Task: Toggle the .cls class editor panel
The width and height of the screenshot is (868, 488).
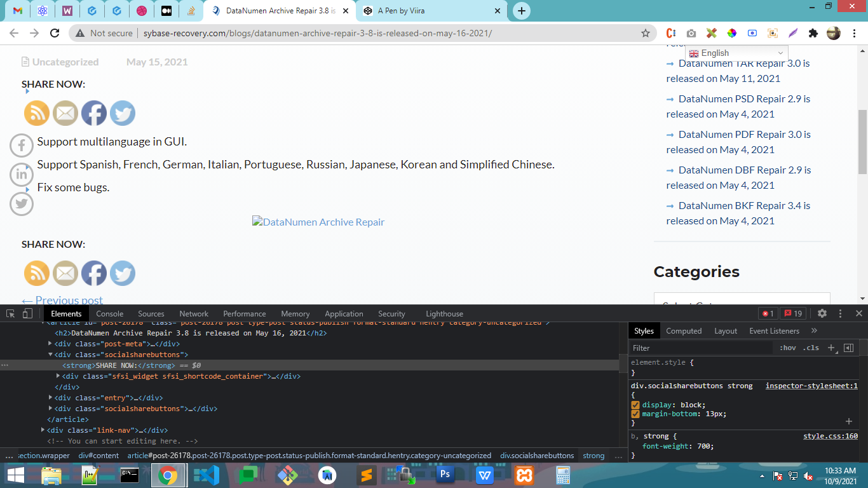Action: 811,348
